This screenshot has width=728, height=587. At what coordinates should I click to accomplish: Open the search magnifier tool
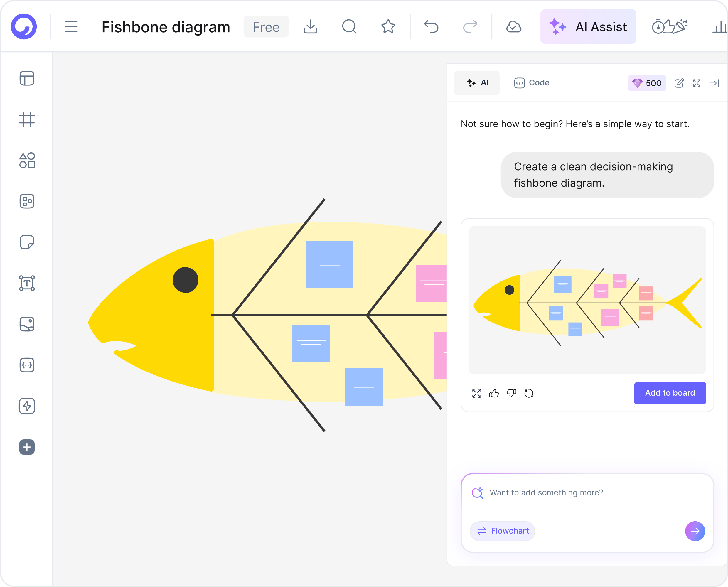(349, 26)
